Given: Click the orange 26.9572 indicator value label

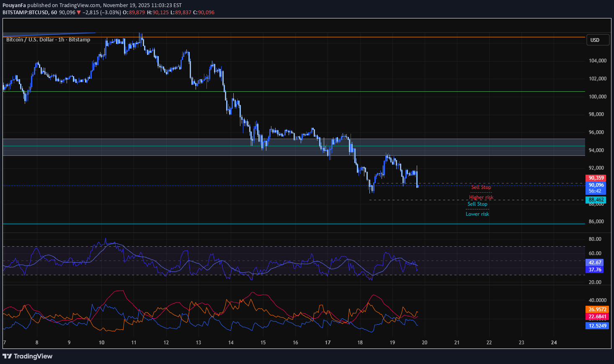Looking at the screenshot, I should pos(595,309).
